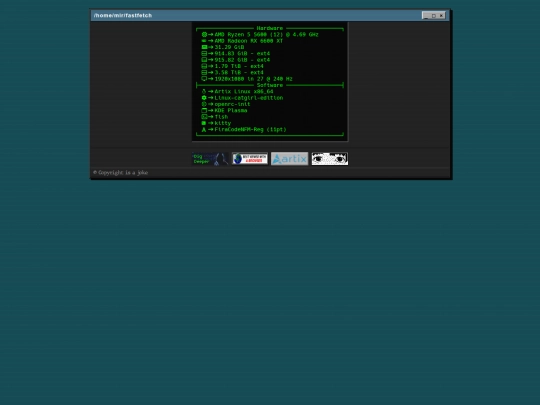This screenshot has width=540, height=405.
Task: Maximize the /home/mir/fastfetch window
Action: [434, 15]
